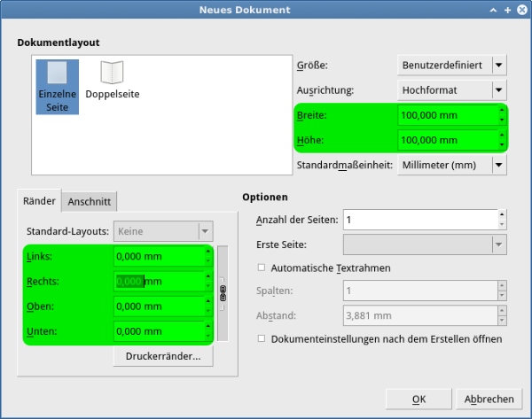Increase Breite using the up arrow

click(x=502, y=111)
